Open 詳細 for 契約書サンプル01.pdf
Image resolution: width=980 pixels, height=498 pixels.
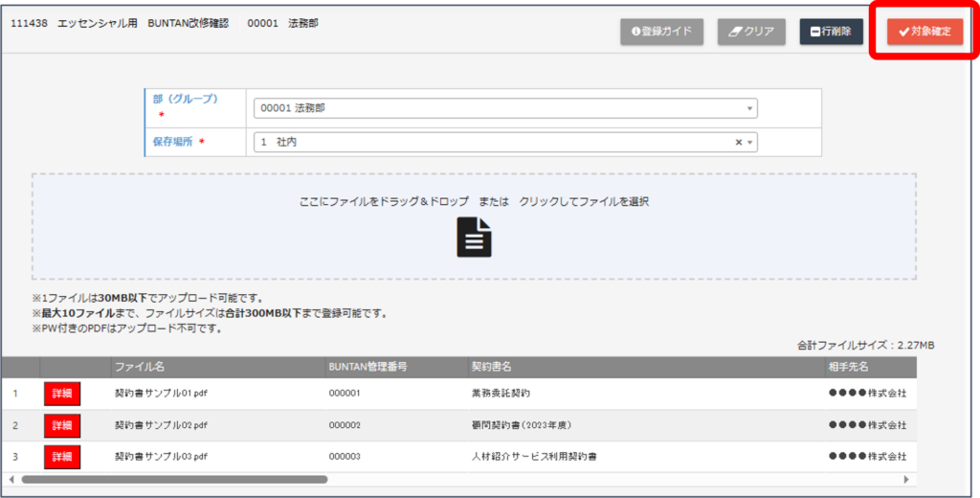click(x=62, y=394)
